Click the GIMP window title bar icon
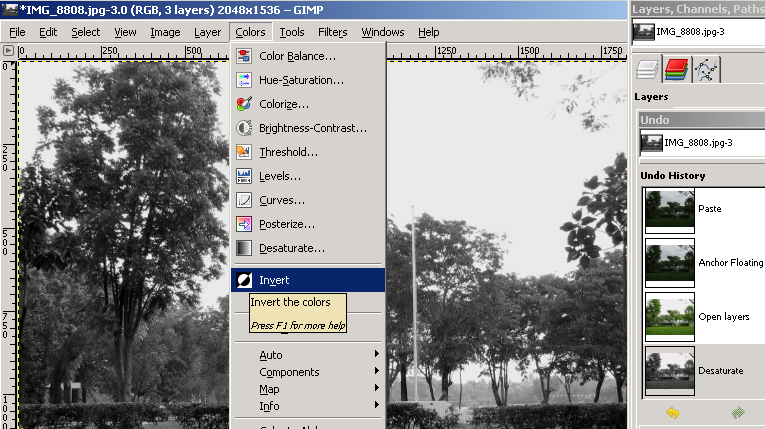The height and width of the screenshot is (429, 765). point(10,9)
